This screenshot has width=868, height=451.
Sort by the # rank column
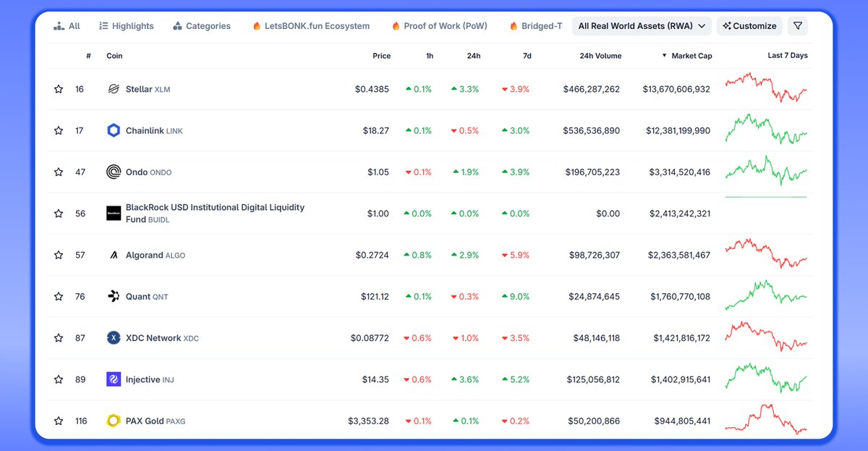88,56
